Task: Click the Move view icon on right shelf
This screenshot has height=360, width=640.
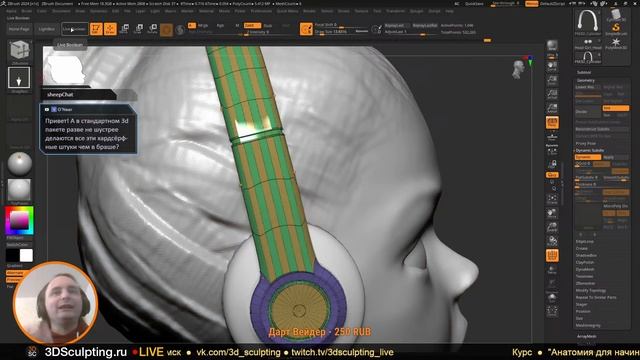Action: (x=552, y=213)
